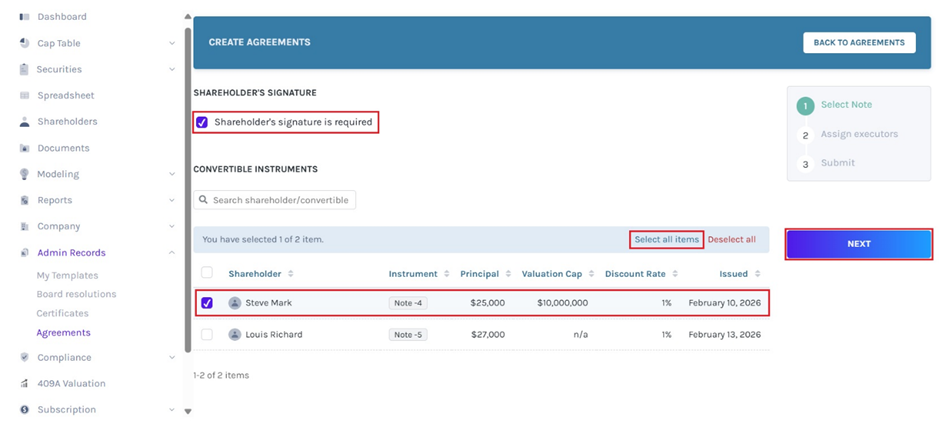Click the Select all items link
Viewport: 939px width, 424px height.
tap(666, 240)
